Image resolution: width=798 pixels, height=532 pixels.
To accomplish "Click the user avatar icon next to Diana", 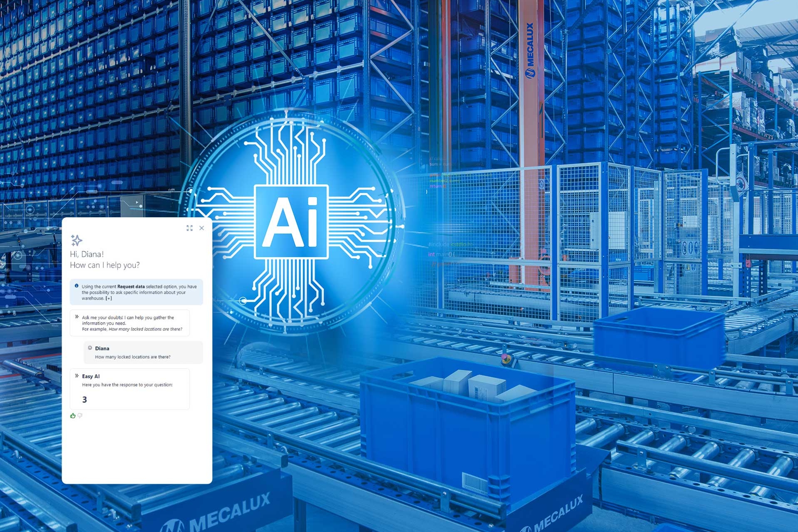I will click(90, 348).
